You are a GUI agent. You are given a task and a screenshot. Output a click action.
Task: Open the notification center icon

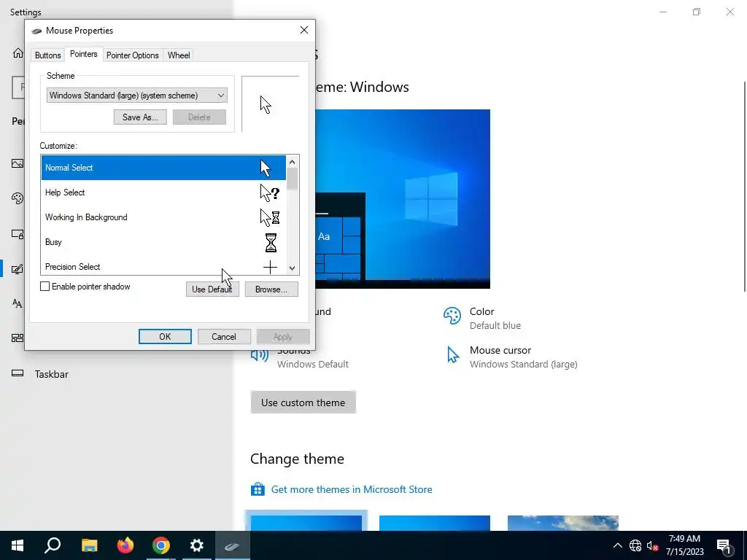point(724,545)
